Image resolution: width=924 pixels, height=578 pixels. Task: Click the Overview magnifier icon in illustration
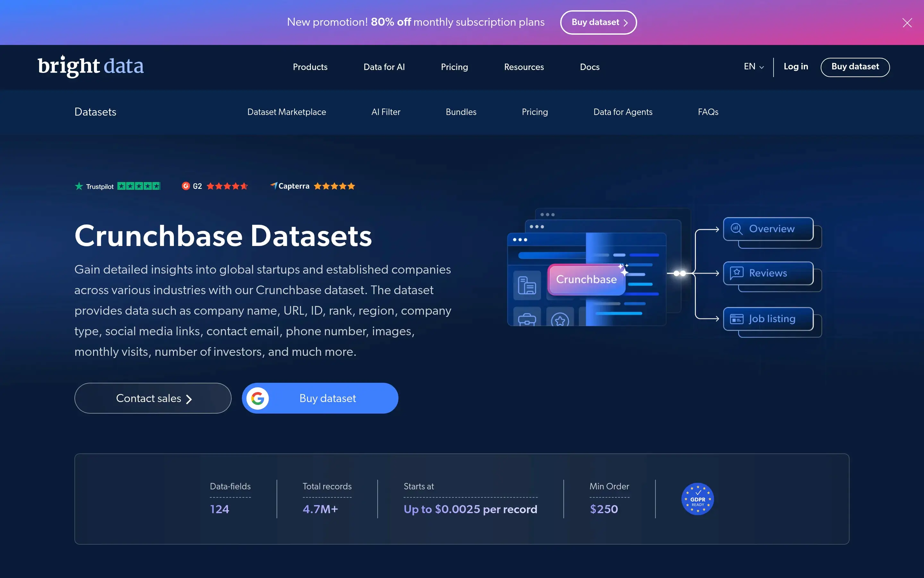point(737,229)
